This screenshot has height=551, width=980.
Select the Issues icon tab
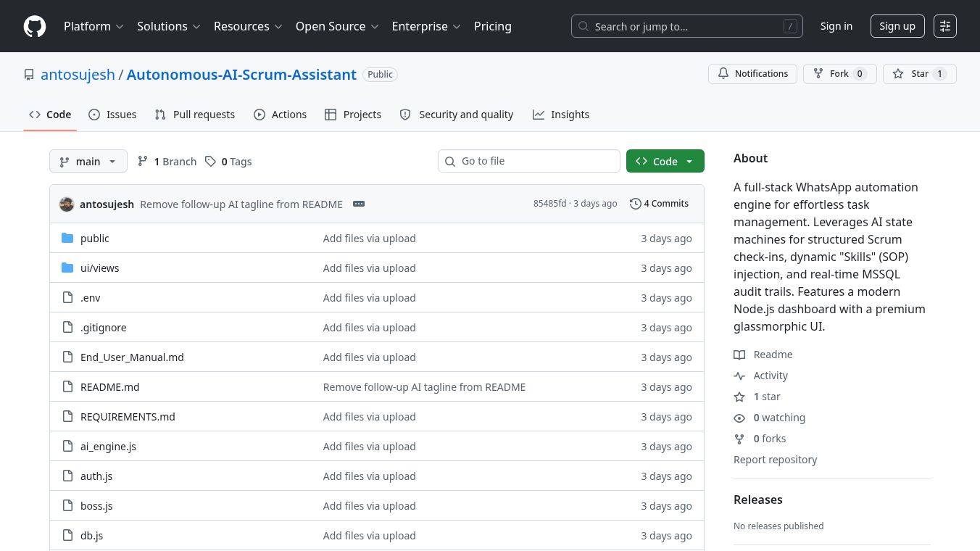coord(94,115)
